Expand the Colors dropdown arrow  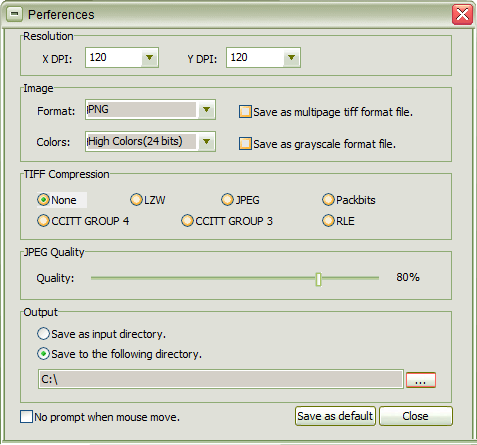pos(206,141)
